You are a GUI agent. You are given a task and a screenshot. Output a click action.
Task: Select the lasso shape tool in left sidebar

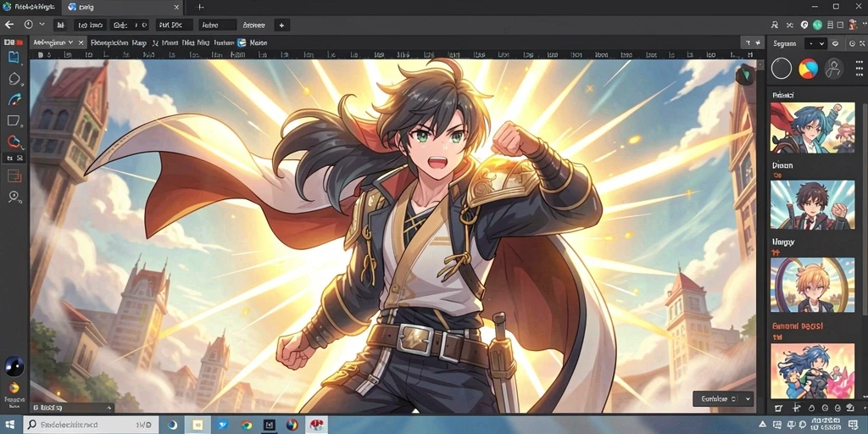pos(14,79)
